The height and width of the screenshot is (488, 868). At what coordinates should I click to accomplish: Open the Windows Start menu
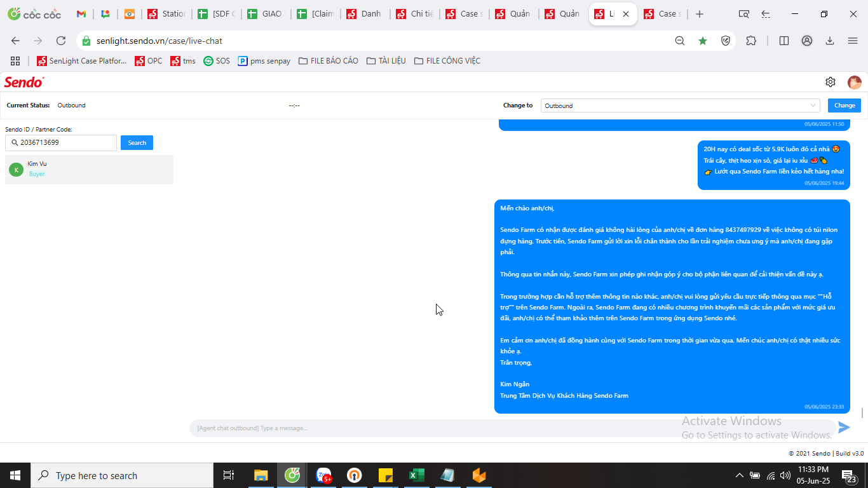(15, 475)
